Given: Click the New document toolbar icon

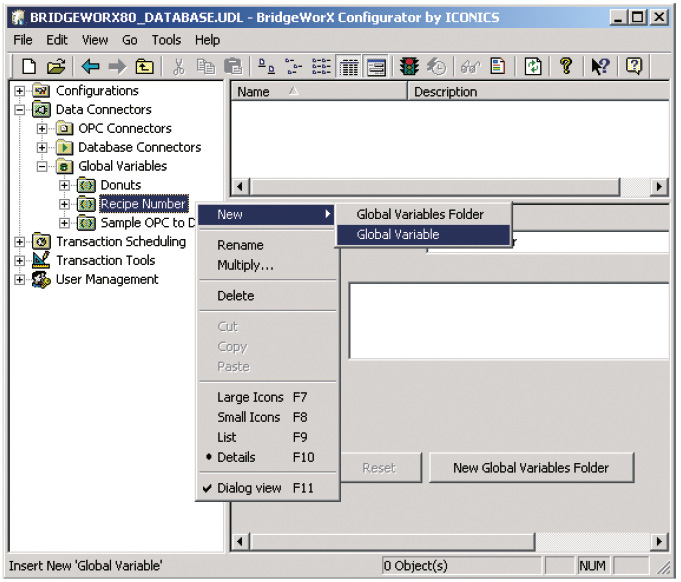Looking at the screenshot, I should [29, 66].
